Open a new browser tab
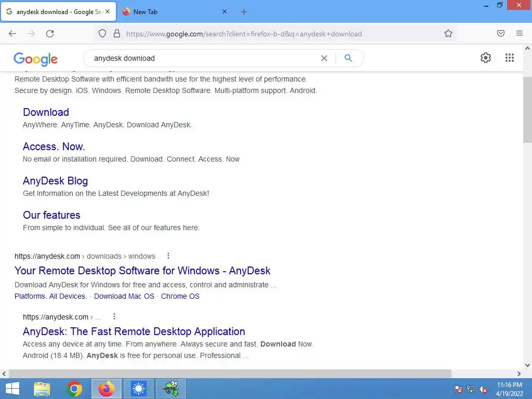Image resolution: width=532 pixels, height=399 pixels. 244,12
